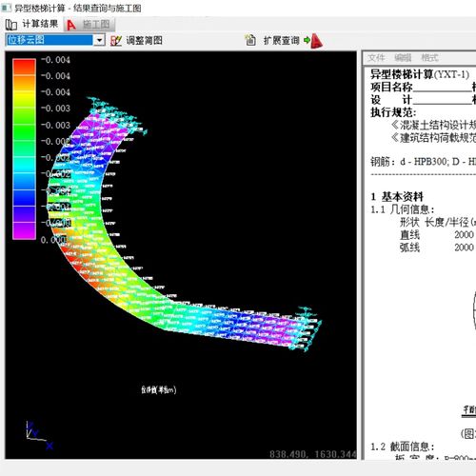Click the 调整简图 pencil icon

point(116,41)
